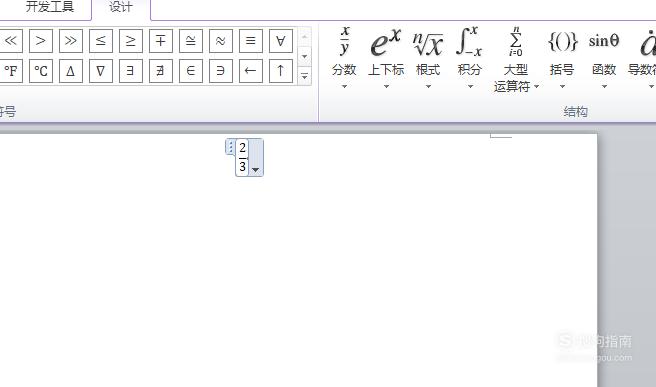
Task: Switch to the 设计 ribbon tab
Action: tap(121, 8)
